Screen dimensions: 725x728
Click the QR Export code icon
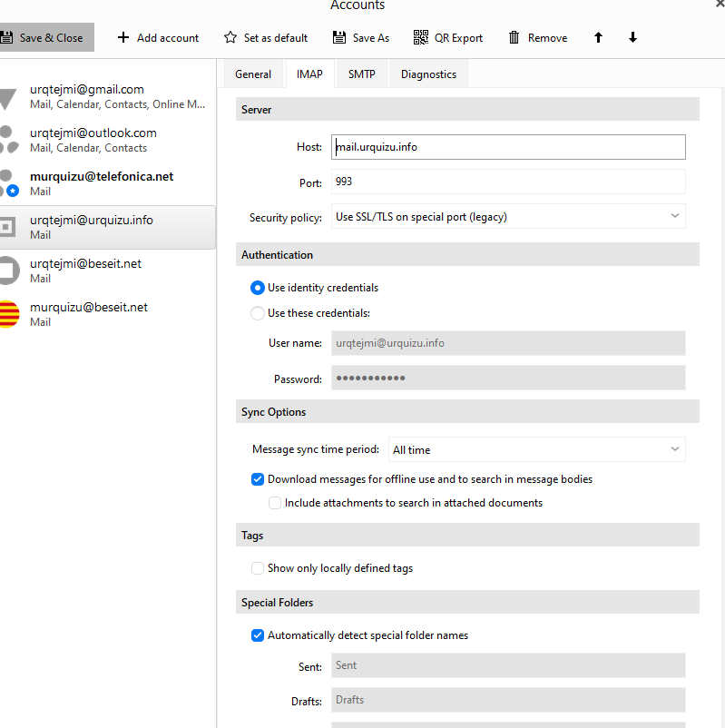[x=421, y=38]
